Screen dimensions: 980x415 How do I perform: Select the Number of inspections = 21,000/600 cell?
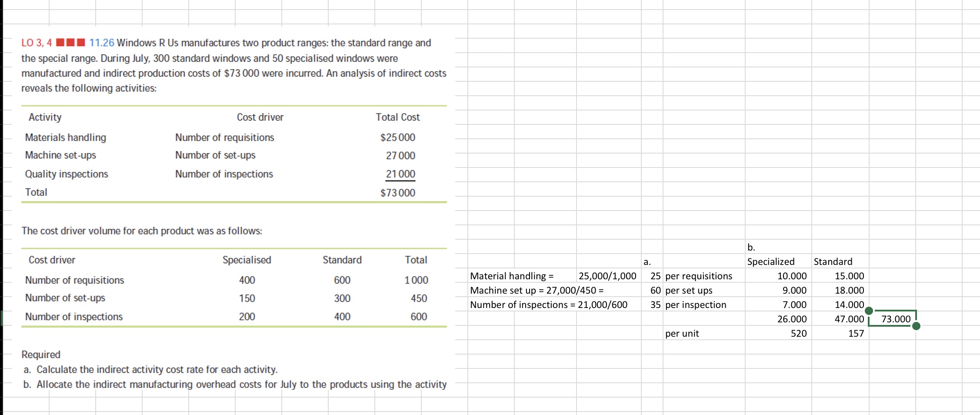coord(548,305)
